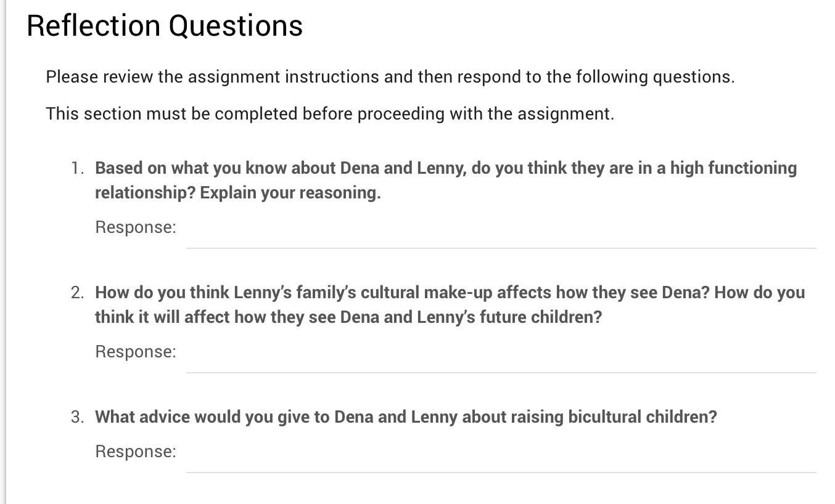Click the numeral 2 beside the second question
The width and height of the screenshot is (835, 504).
[x=76, y=292]
